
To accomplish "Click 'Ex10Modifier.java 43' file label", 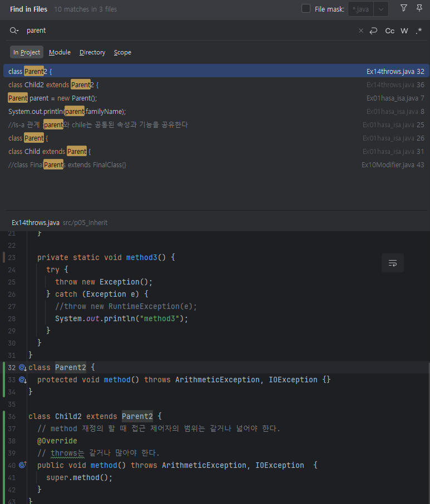I will coord(393,165).
